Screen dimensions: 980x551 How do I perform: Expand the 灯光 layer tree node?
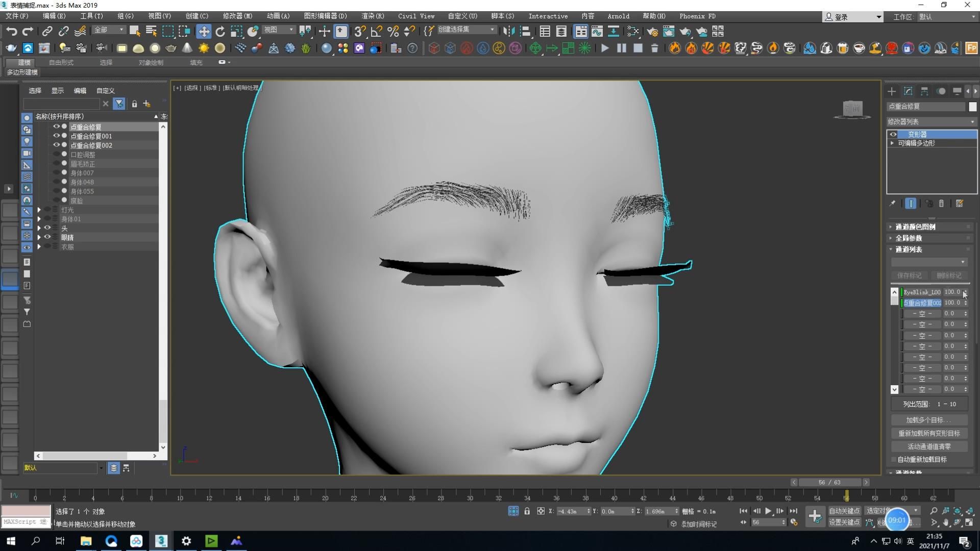click(x=39, y=210)
